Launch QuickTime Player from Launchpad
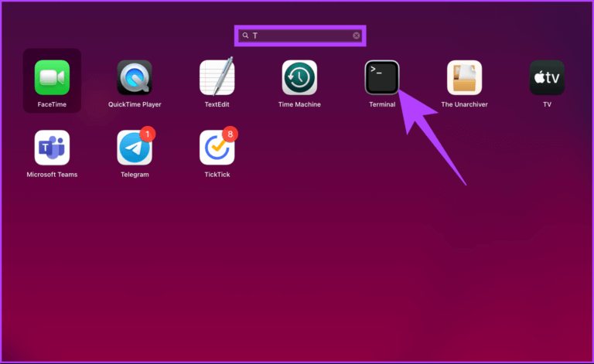Viewport: 594px width, 364px height. click(x=135, y=77)
